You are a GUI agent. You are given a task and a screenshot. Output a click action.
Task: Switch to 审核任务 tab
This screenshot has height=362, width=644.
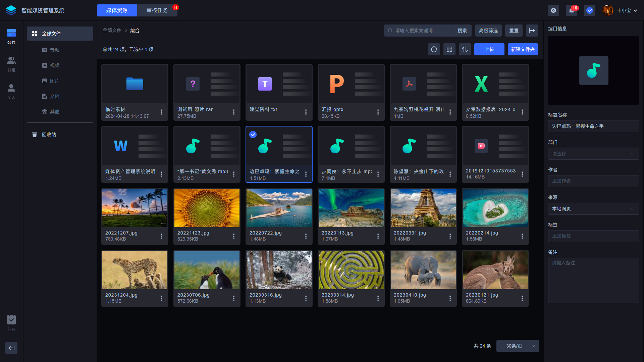(x=157, y=10)
